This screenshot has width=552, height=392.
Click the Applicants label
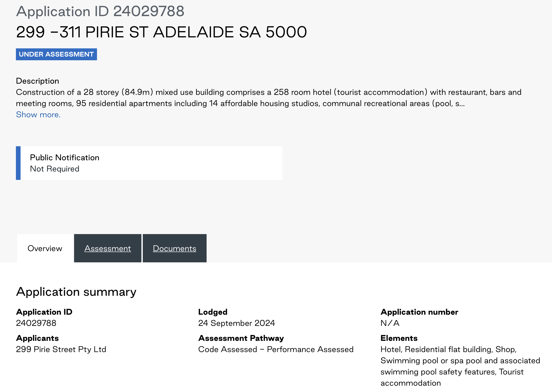37,338
